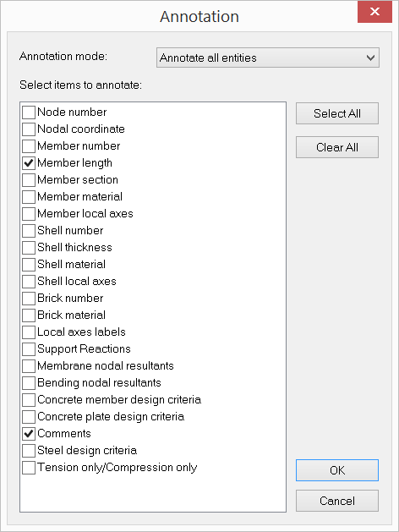This screenshot has height=532, width=399.
Task: Toggle Bending nodal resultants checkbox
Action: pyautogui.click(x=29, y=383)
